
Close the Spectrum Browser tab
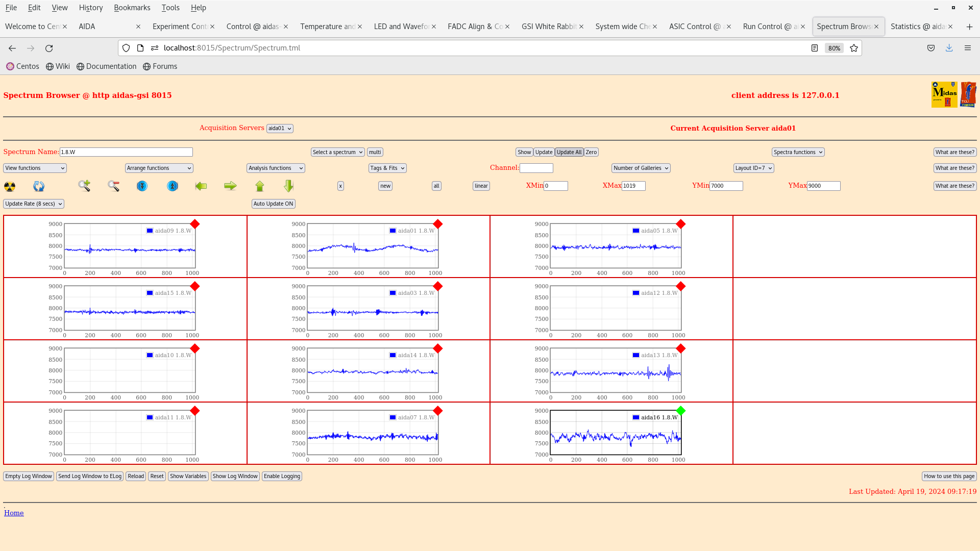pyautogui.click(x=876, y=27)
